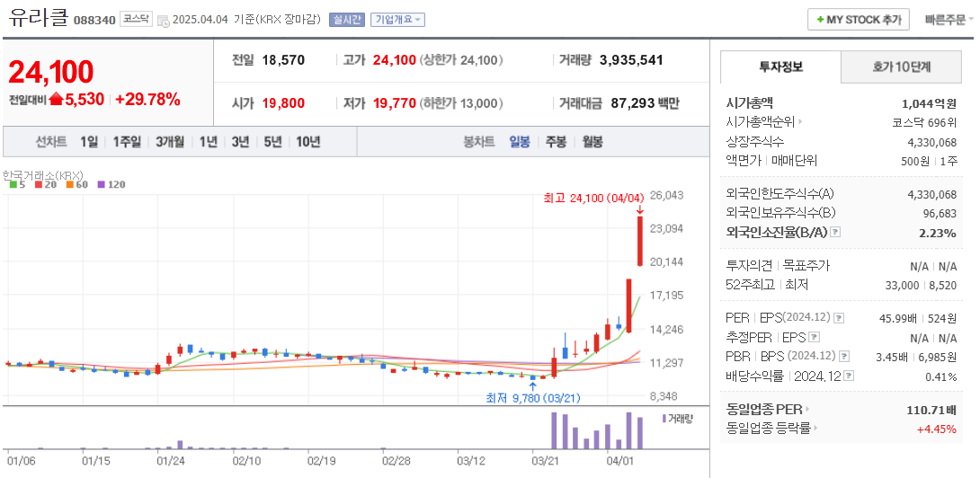The image size is (980, 478).
Task: Select the 월봉 candlestick chart
Action: 592,142
